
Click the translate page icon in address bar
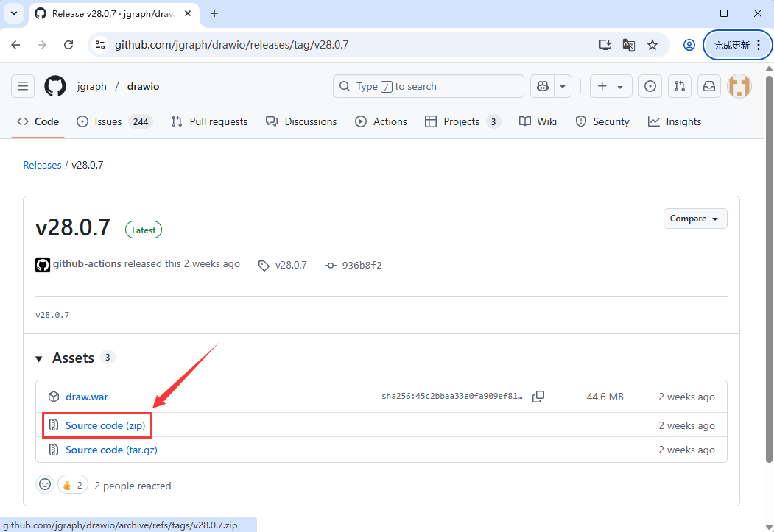pos(628,45)
